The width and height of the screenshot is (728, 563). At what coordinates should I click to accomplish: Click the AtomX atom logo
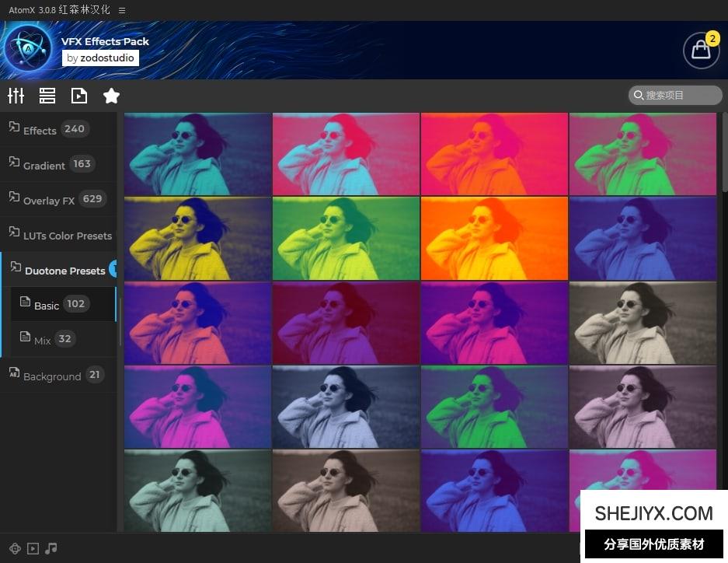tap(28, 49)
